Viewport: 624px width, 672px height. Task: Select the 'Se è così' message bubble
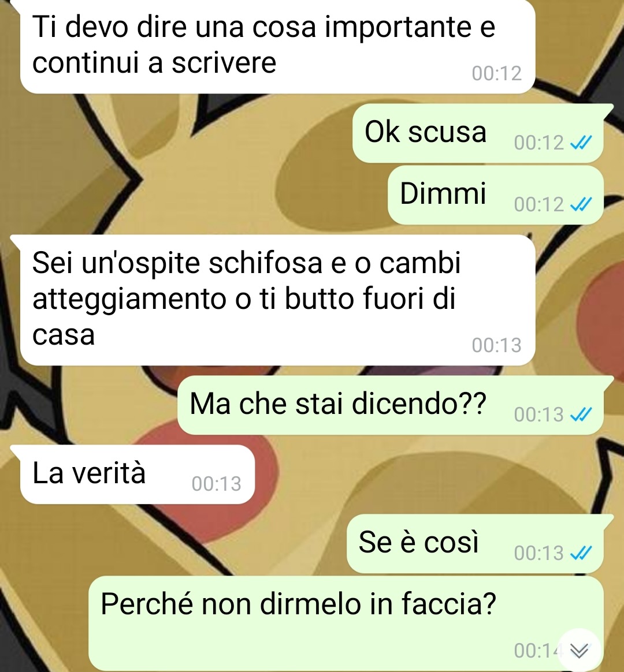(x=475, y=544)
